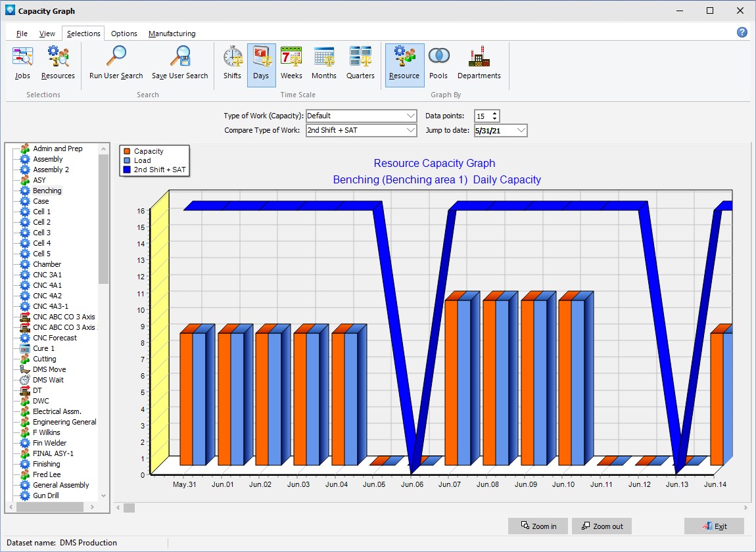Open the Options ribbon tab
756x552 pixels.
(124, 34)
